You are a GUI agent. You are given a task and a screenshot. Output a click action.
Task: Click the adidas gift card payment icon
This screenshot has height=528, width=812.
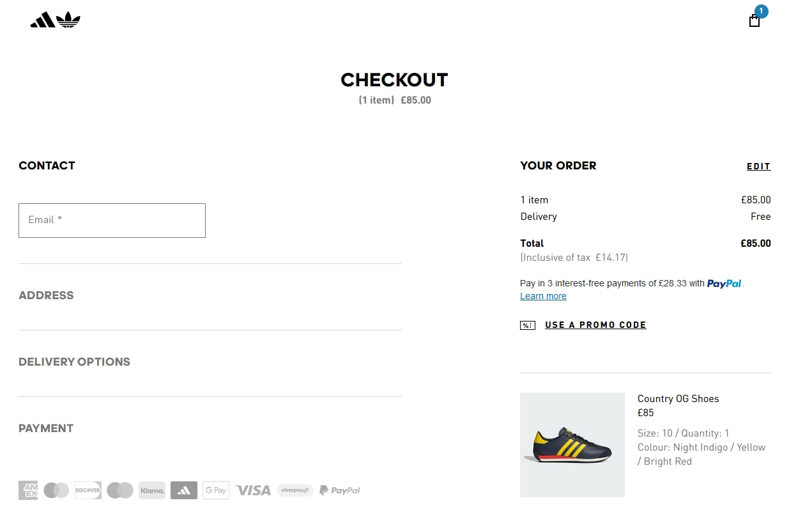pos(184,490)
